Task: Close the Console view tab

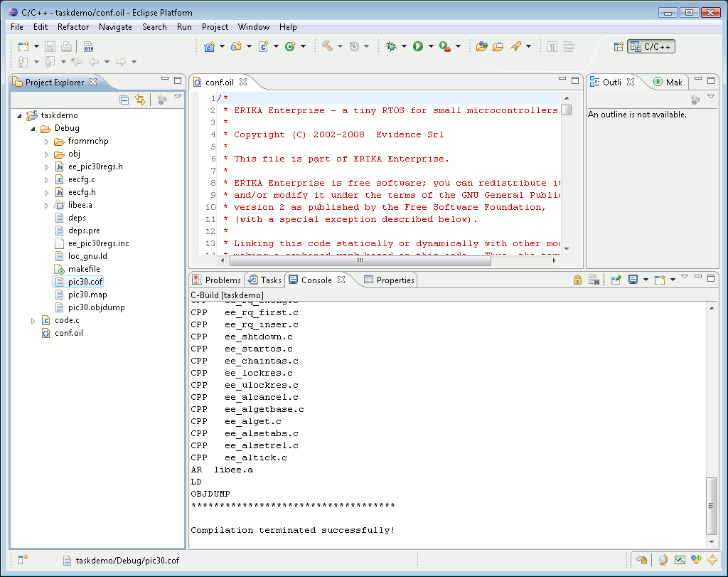Action: point(341,280)
